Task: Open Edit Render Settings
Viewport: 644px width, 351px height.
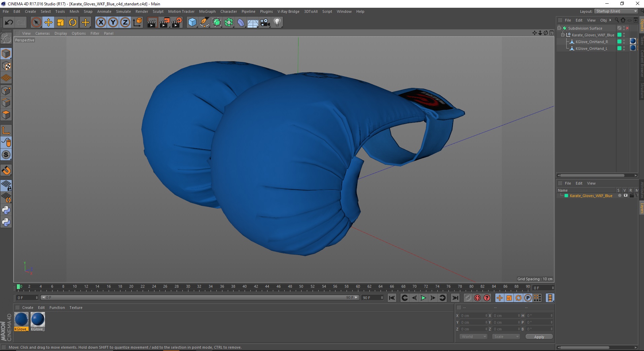Action: [177, 23]
